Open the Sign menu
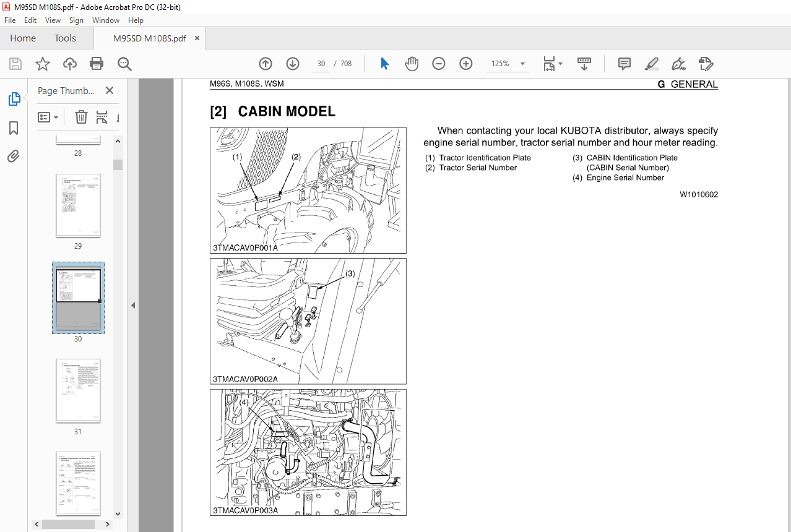 76,20
